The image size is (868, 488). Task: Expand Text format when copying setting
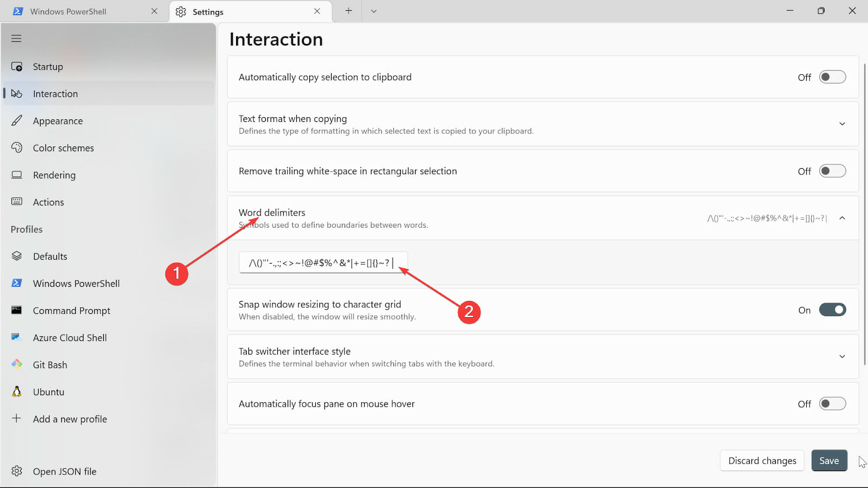click(x=842, y=124)
